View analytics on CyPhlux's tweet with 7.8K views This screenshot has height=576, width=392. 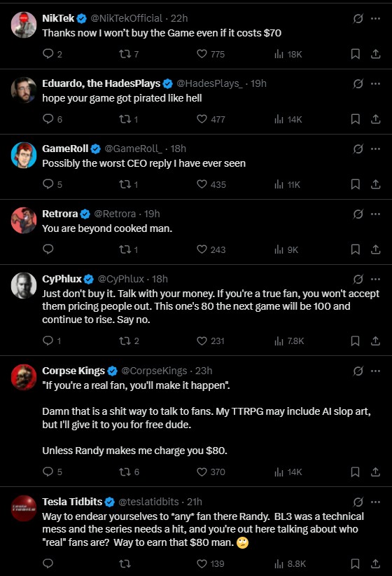point(289,341)
